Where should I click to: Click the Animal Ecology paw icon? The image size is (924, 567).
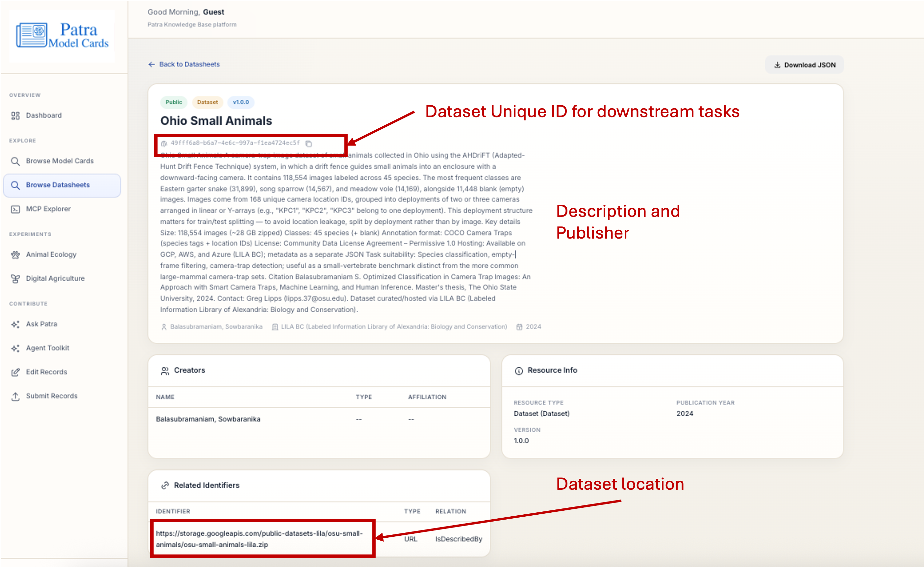(x=15, y=255)
